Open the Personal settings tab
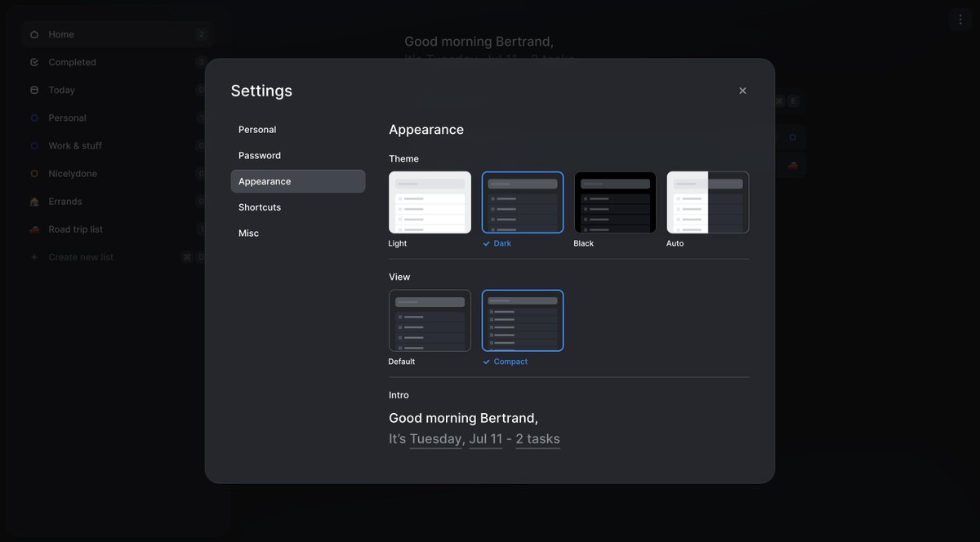This screenshot has height=542, width=980. tap(257, 130)
